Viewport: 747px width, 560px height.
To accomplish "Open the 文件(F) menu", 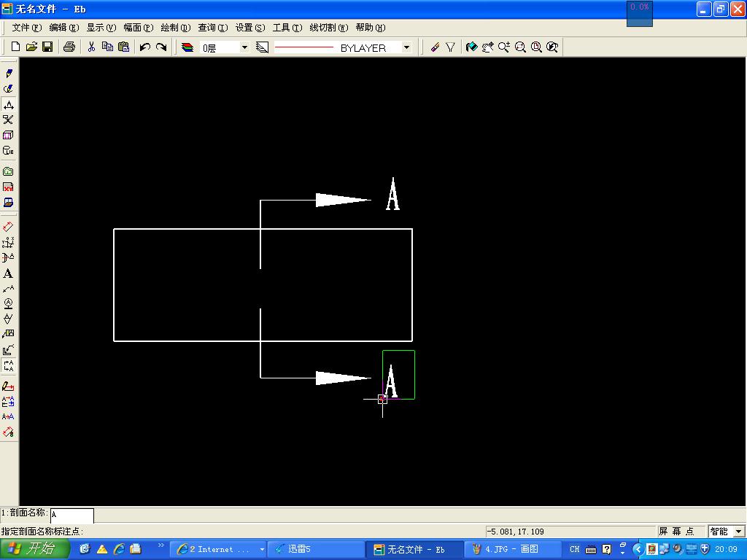I will pos(26,28).
